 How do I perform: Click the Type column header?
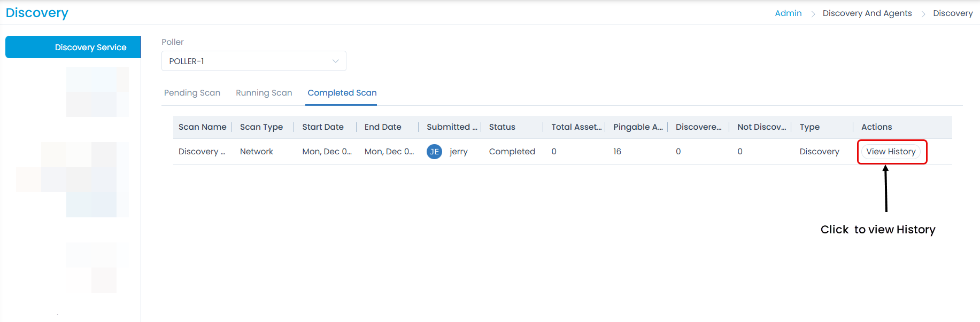(809, 127)
